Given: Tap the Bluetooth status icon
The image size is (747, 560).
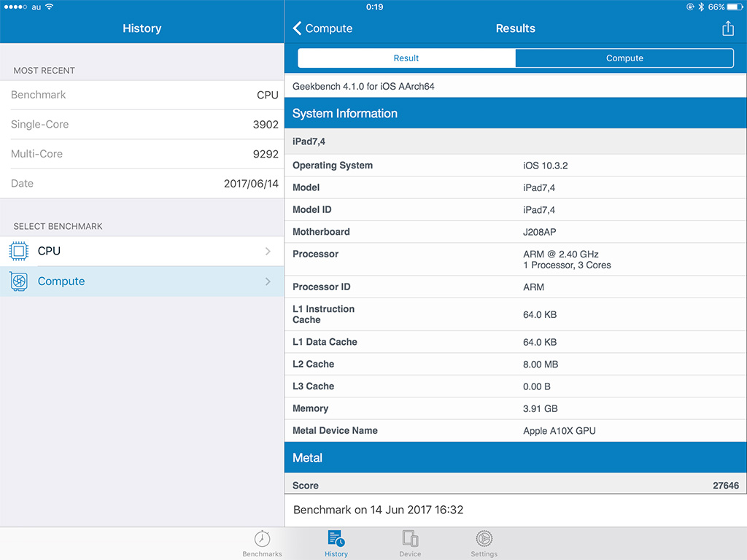Looking at the screenshot, I should pos(701,7).
